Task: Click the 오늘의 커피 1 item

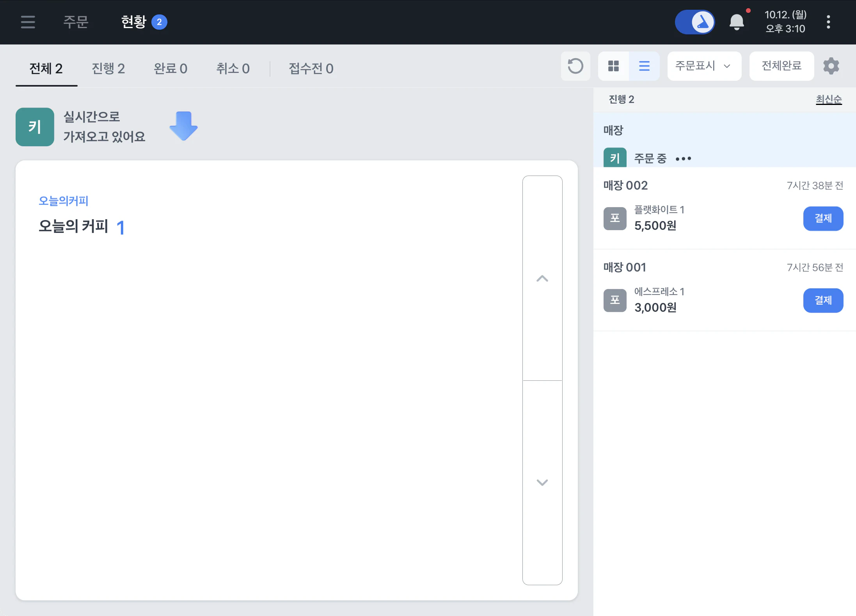Action: point(82,227)
